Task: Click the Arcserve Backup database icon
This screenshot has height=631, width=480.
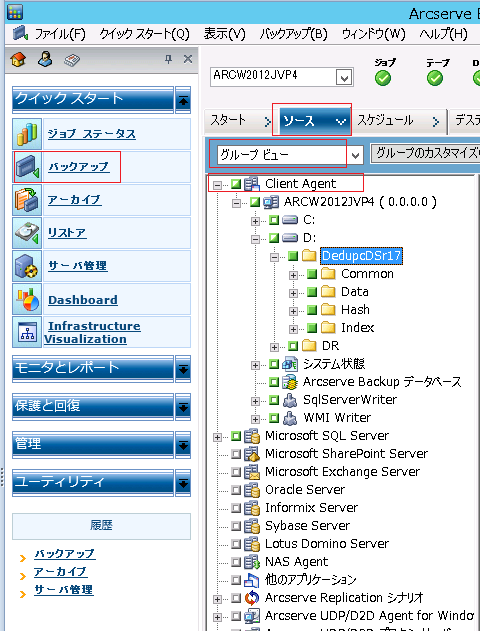Action: pyautogui.click(x=290, y=382)
